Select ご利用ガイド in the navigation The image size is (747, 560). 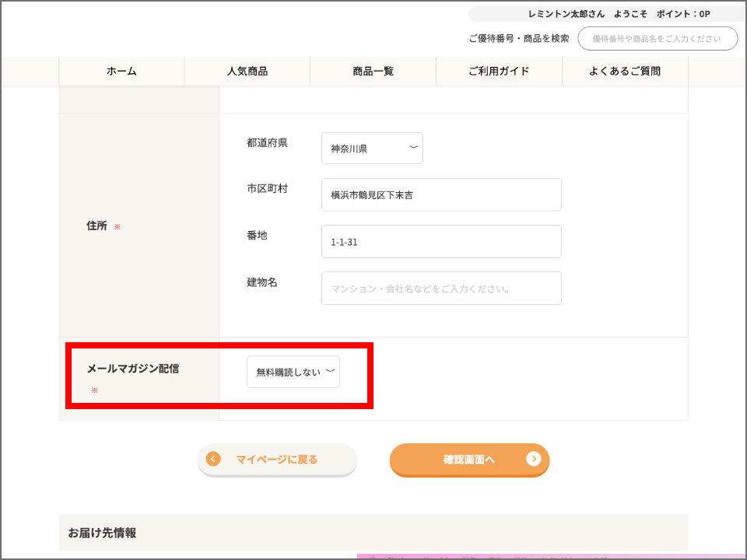[499, 72]
